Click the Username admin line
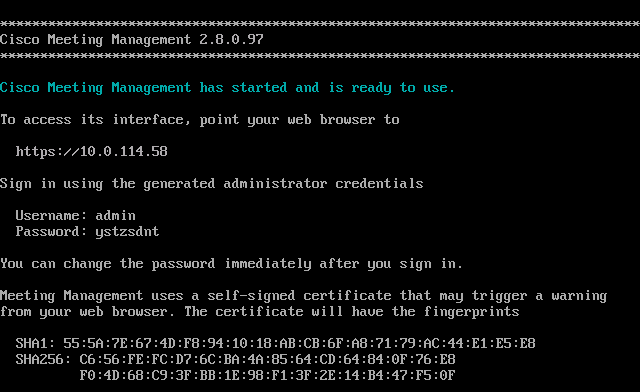 coord(76,216)
